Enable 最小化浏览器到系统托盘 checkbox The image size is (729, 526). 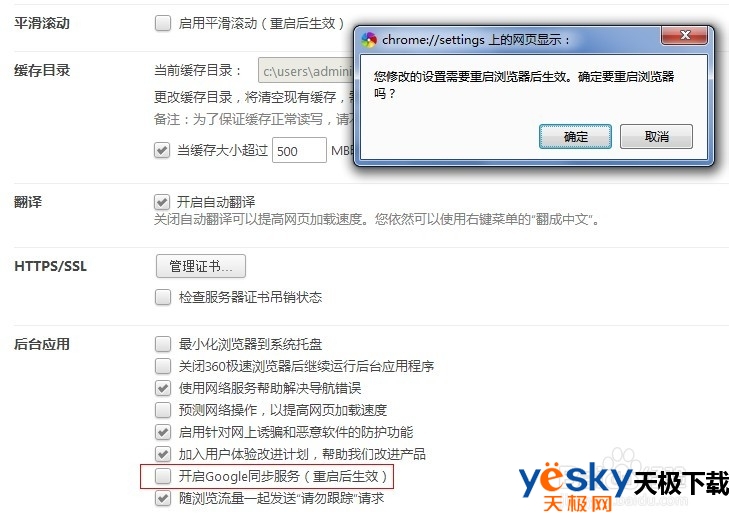point(163,344)
